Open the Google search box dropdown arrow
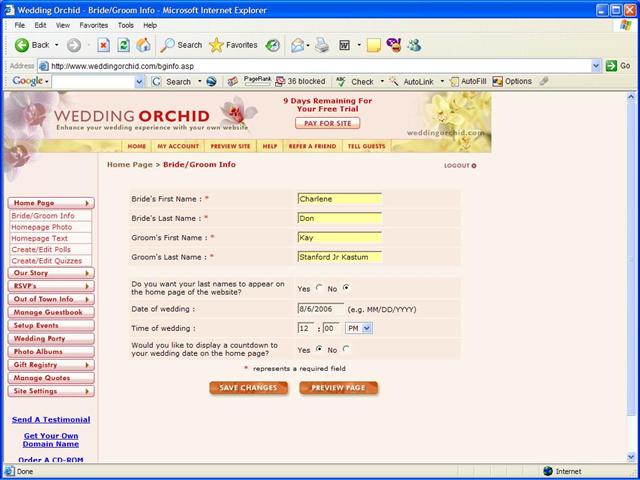This screenshot has width=640, height=480. [x=139, y=82]
